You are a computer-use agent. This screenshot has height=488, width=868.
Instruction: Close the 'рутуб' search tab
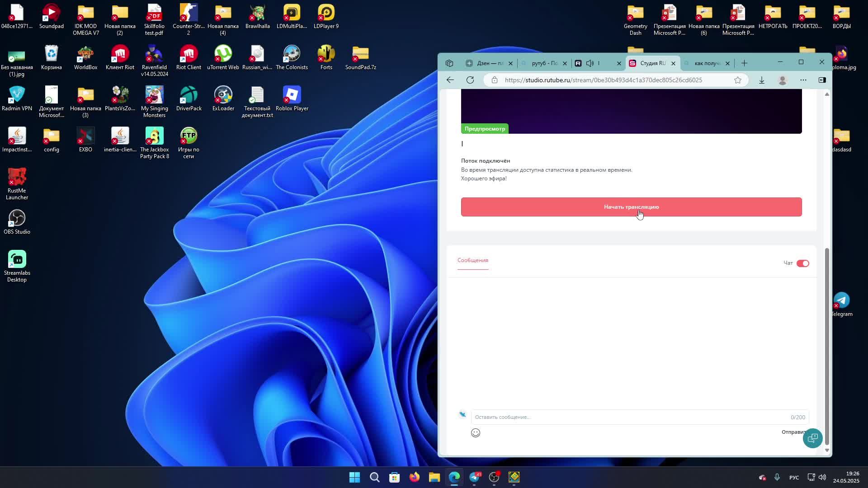[565, 63]
